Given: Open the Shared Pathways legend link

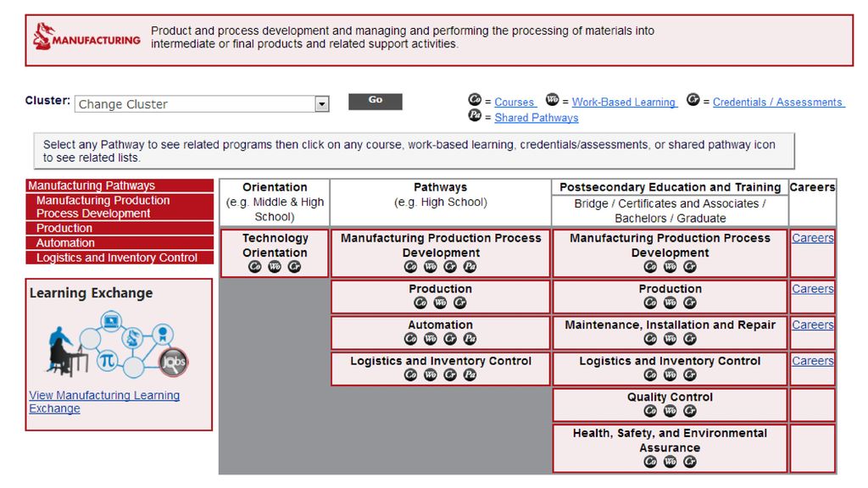Looking at the screenshot, I should (537, 118).
